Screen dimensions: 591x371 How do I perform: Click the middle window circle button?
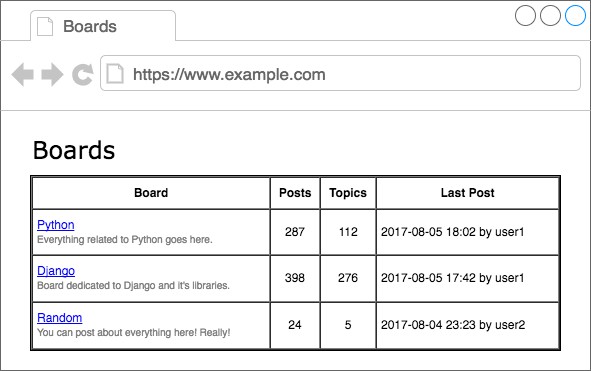tap(550, 15)
